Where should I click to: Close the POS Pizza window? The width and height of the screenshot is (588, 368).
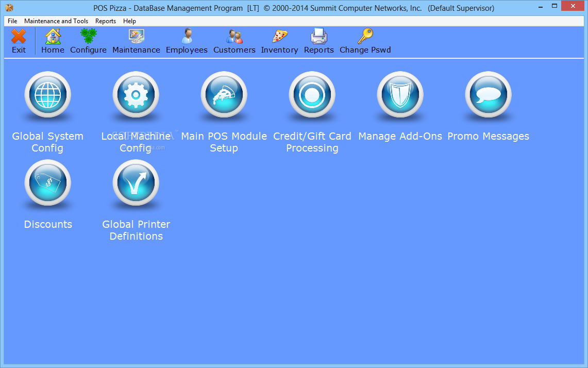(573, 6)
